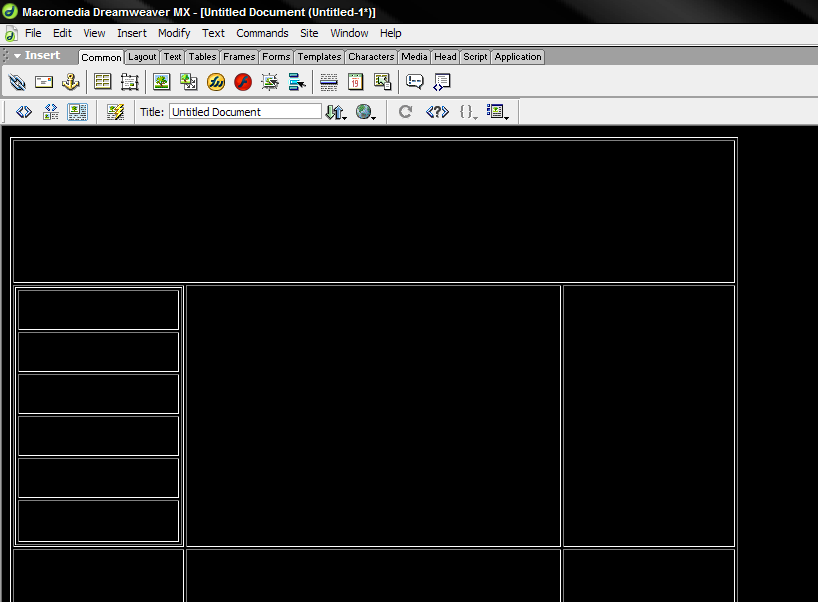The width and height of the screenshot is (818, 602).
Task: Toggle Live Data View
Action: (x=115, y=112)
